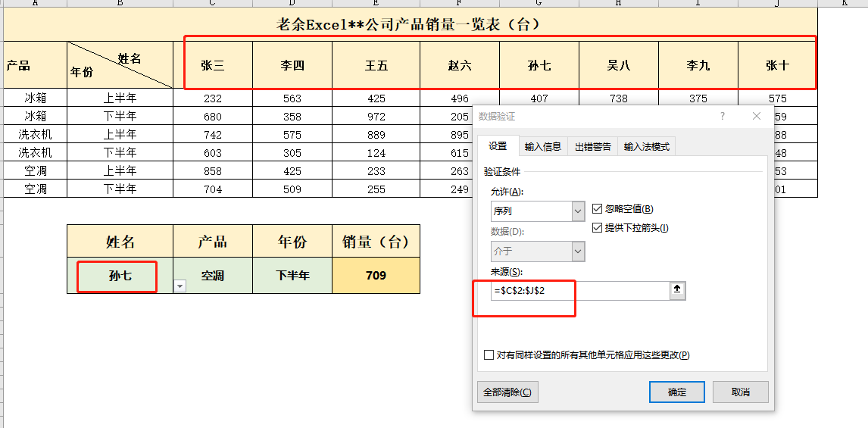Select cell with value 509

(x=292, y=189)
